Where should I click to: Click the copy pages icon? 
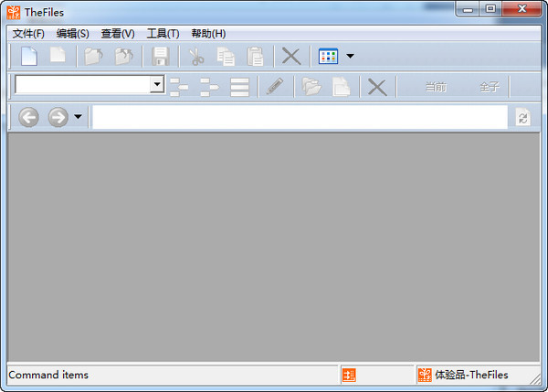coord(227,57)
